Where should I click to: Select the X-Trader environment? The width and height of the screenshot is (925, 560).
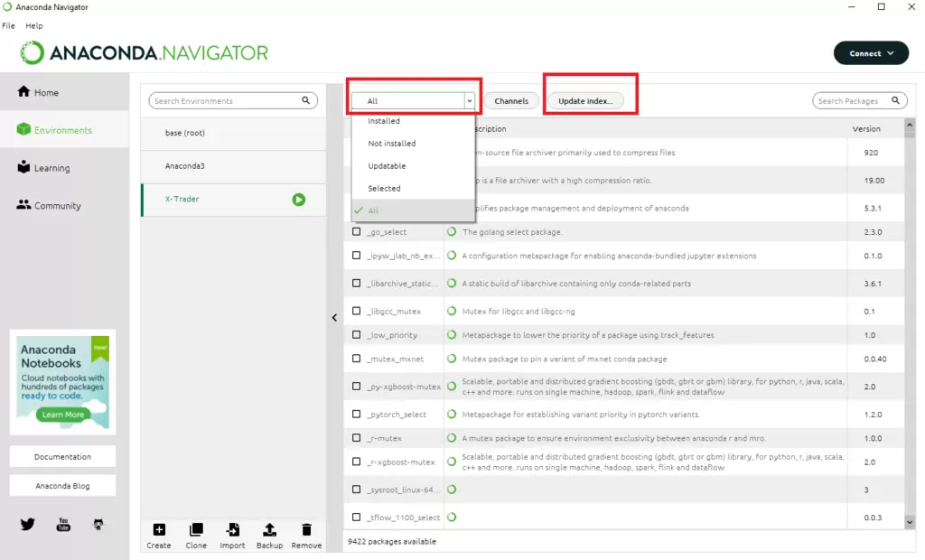(233, 199)
